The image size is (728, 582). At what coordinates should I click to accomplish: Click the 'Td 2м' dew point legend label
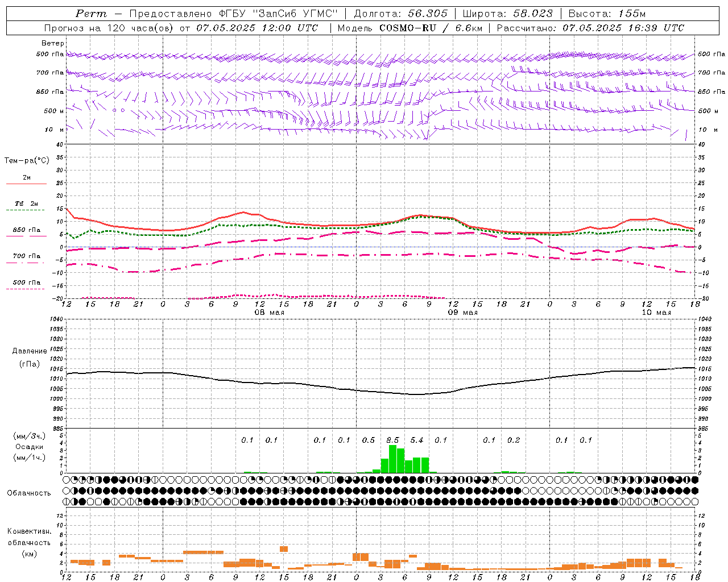(27, 203)
